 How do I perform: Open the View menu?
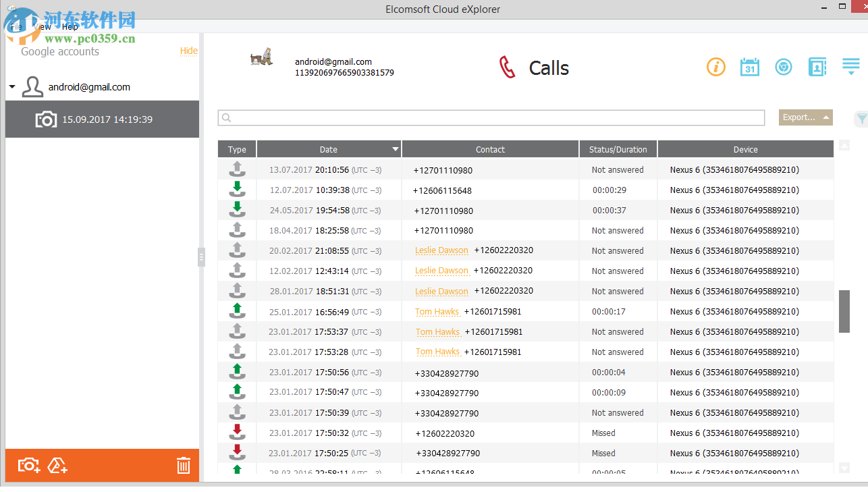coord(42,27)
